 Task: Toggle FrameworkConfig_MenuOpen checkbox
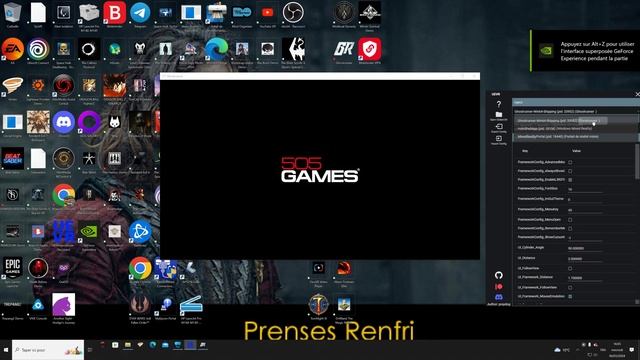tap(570, 220)
